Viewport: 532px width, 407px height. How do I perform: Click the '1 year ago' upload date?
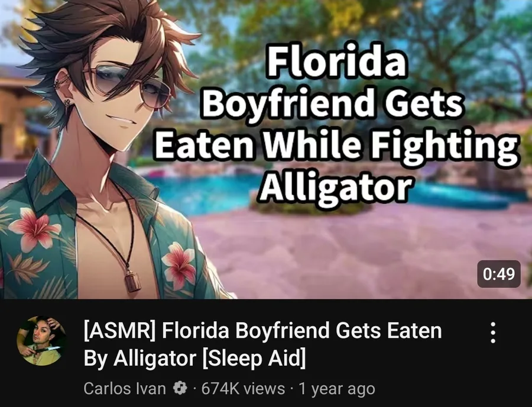point(336,389)
